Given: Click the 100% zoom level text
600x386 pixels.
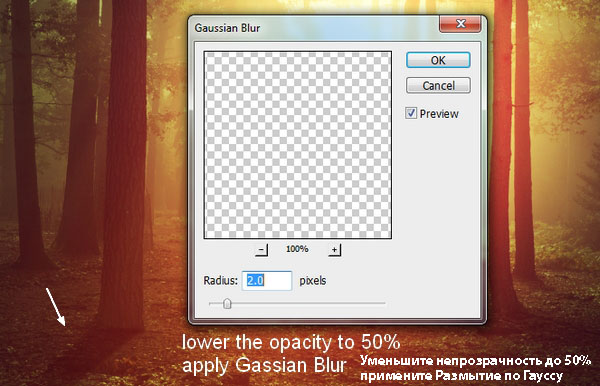Looking at the screenshot, I should coord(297,249).
